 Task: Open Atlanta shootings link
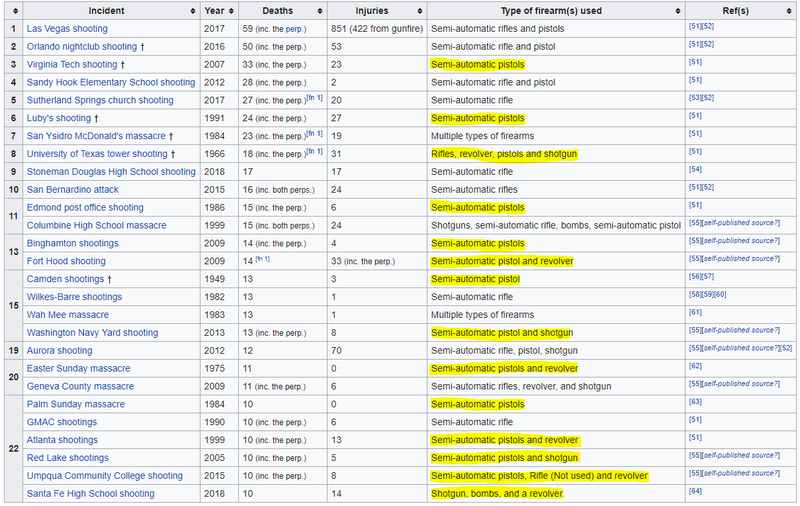click(x=62, y=440)
